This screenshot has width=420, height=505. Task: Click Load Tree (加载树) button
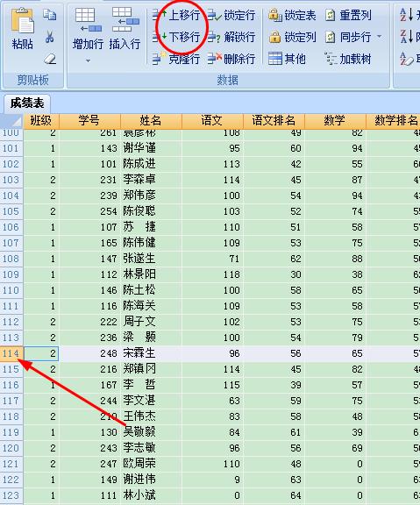(x=348, y=59)
